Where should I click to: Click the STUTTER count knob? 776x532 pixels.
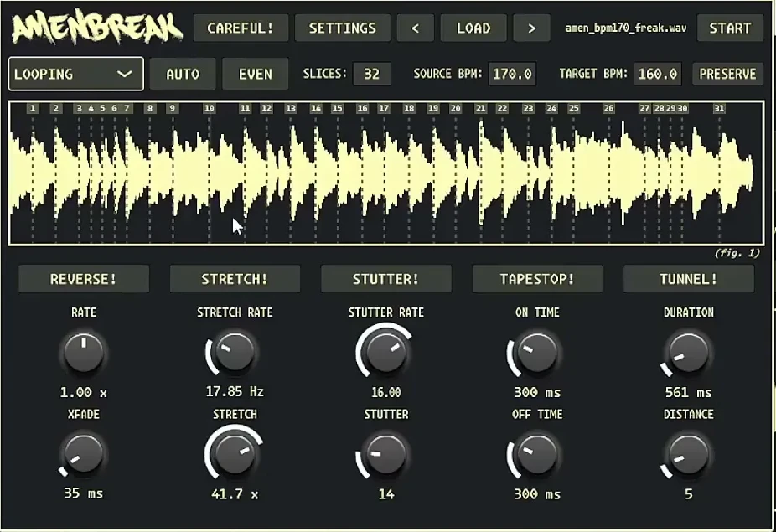click(386, 455)
